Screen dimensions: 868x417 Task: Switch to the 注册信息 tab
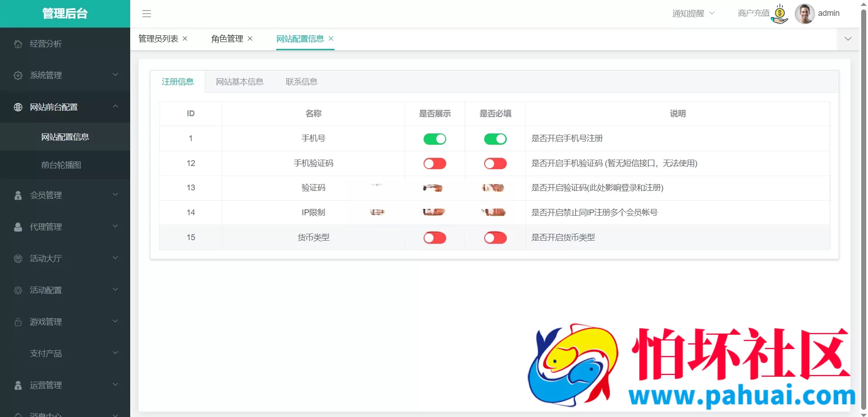(178, 82)
